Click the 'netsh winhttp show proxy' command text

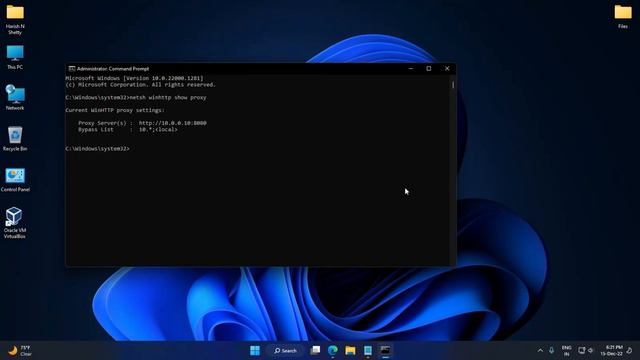point(168,98)
